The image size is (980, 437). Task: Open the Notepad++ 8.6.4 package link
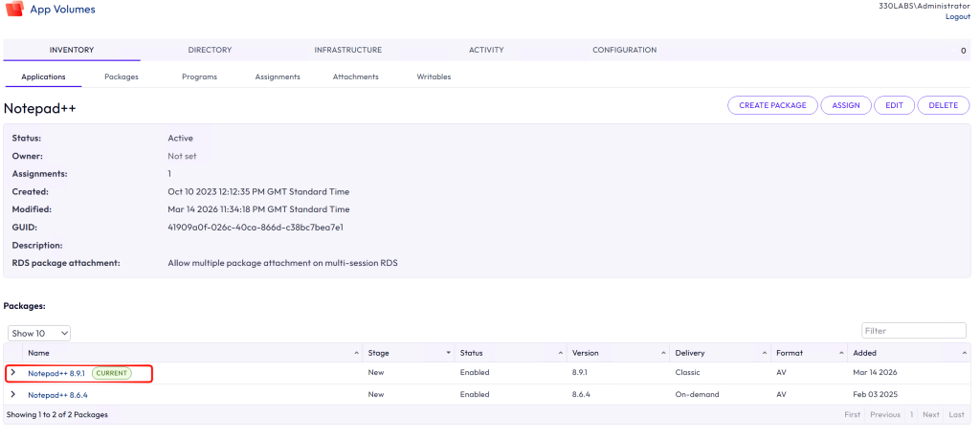[57, 395]
